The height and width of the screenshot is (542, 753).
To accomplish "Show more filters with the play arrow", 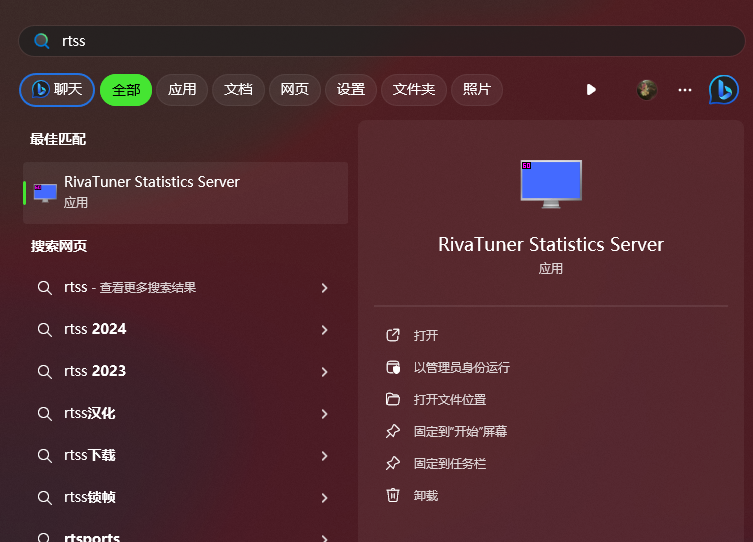I will click(x=591, y=90).
